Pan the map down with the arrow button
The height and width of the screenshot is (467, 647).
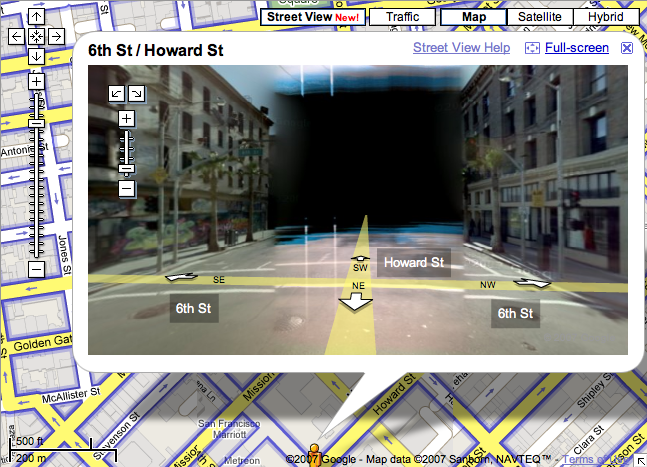click(x=36, y=55)
